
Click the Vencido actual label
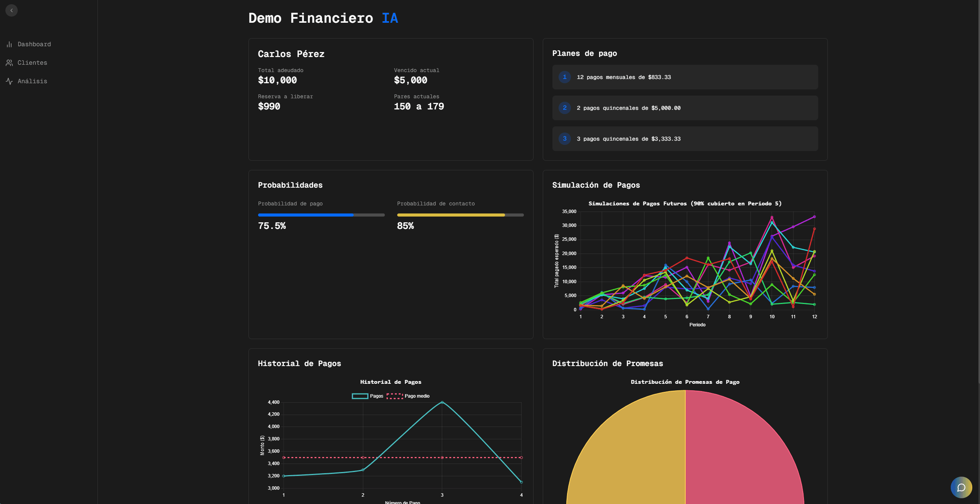click(x=416, y=70)
